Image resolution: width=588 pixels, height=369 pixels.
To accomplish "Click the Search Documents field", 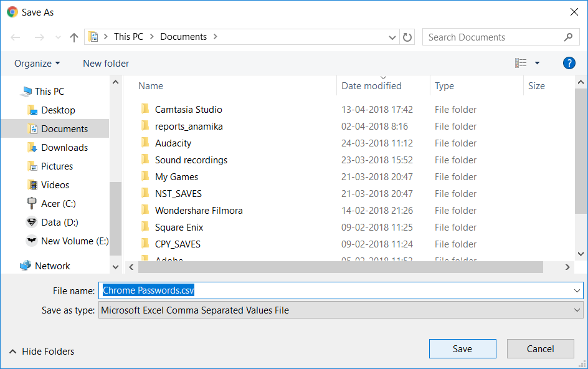I will 494,37.
